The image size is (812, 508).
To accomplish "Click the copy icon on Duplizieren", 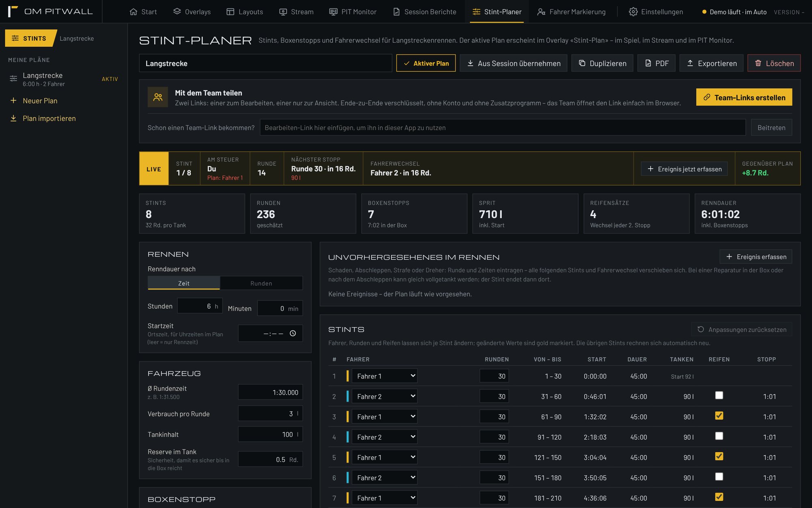I will click(x=582, y=63).
